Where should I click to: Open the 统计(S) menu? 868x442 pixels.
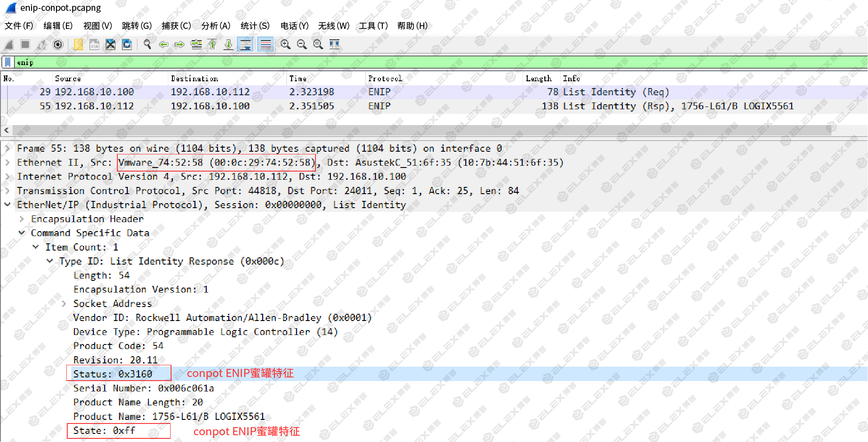pyautogui.click(x=255, y=26)
